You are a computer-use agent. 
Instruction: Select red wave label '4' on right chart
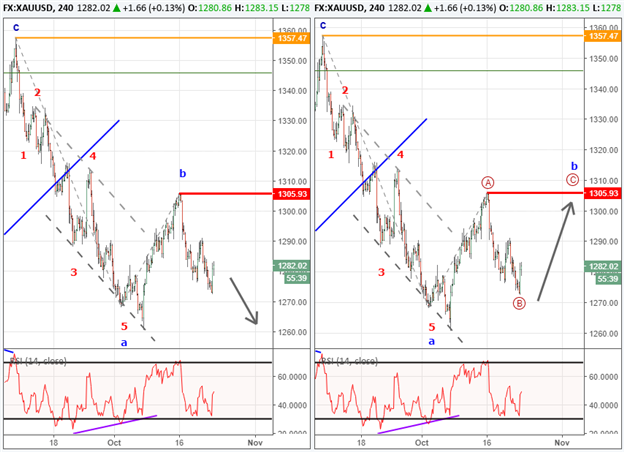(400, 154)
